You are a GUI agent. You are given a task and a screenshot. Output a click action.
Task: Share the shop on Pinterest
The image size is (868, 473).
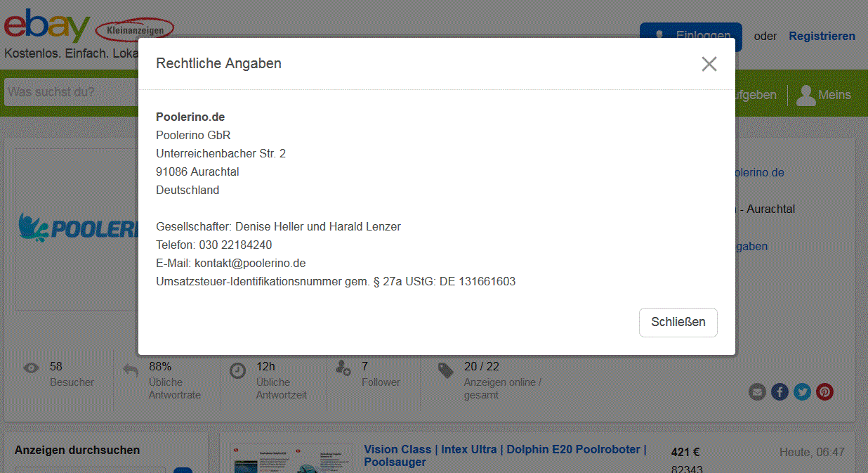click(x=824, y=391)
